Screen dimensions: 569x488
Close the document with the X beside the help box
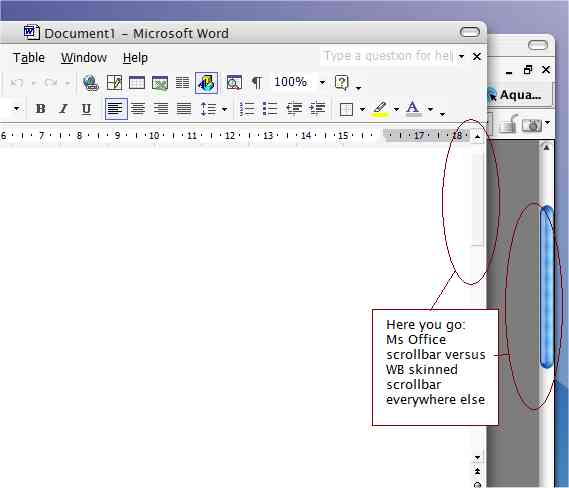[477, 57]
